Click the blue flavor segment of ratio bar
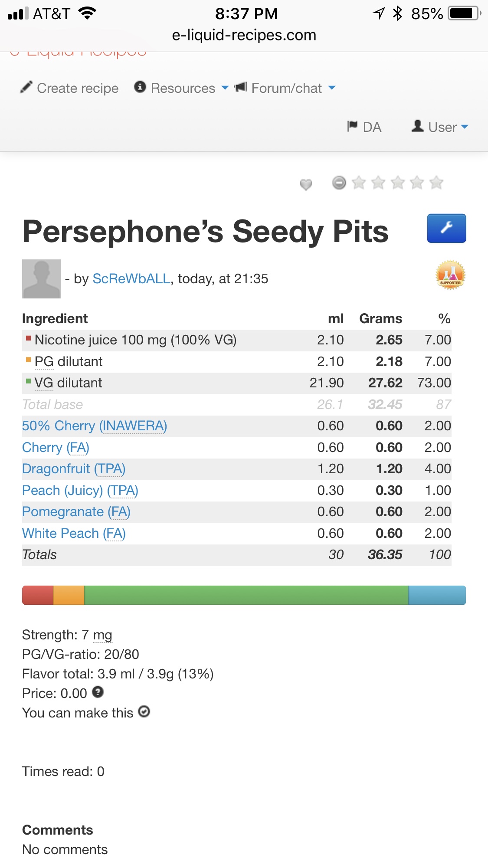 [x=437, y=595]
